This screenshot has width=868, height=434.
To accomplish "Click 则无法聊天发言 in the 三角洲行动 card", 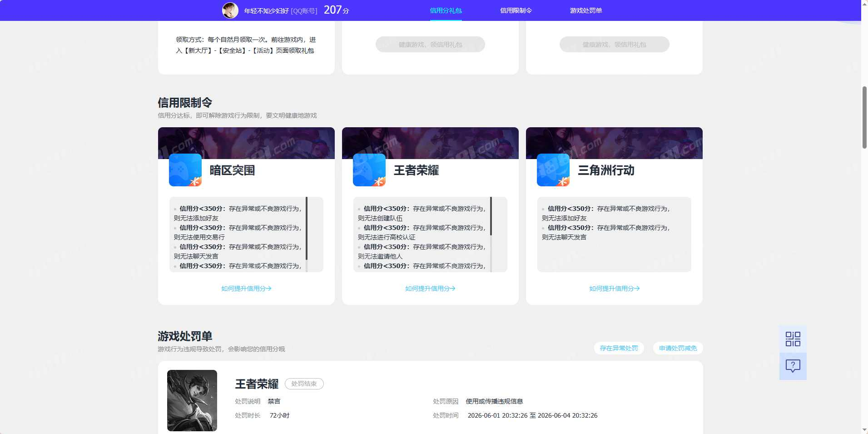I will click(564, 237).
